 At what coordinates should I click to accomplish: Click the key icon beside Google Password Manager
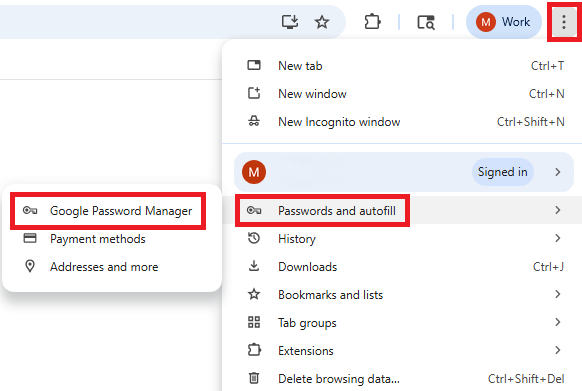point(30,211)
